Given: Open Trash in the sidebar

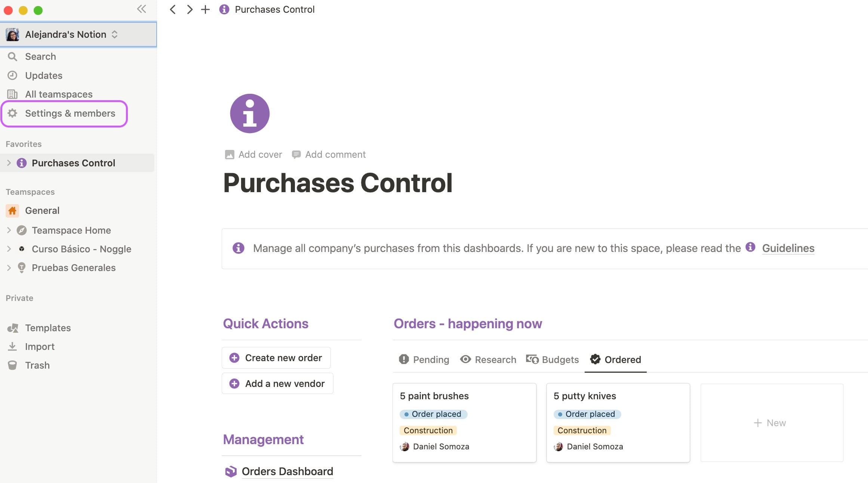Looking at the screenshot, I should [37, 365].
